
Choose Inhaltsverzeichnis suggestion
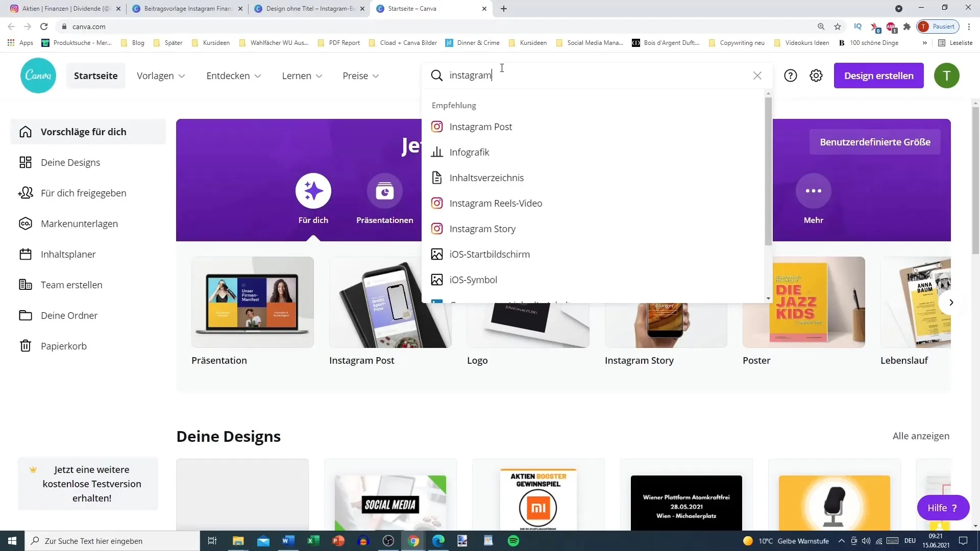[593, 178]
